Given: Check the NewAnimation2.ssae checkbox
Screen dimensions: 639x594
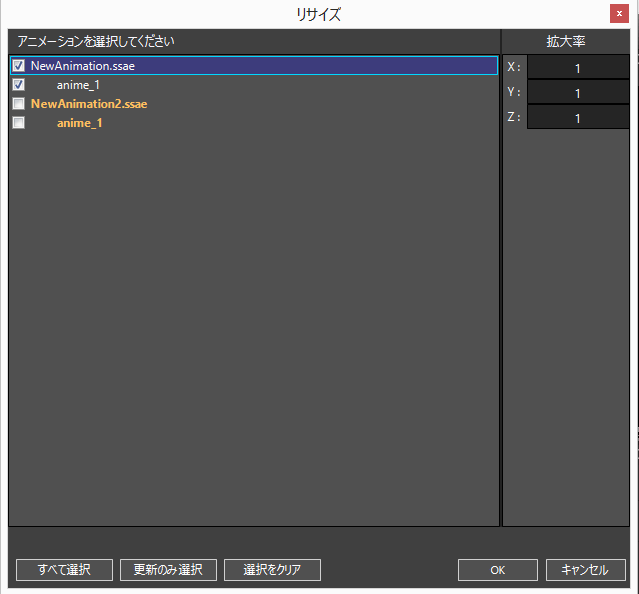Looking at the screenshot, I should coord(18,103).
